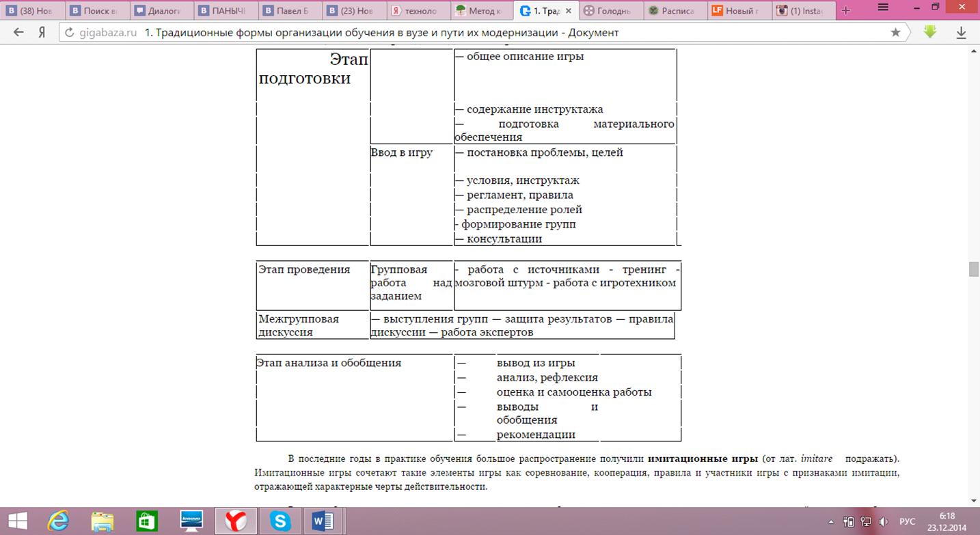Switch to the 'ПАНЫЧЕ' tab
This screenshot has height=535, width=980.
point(224,11)
